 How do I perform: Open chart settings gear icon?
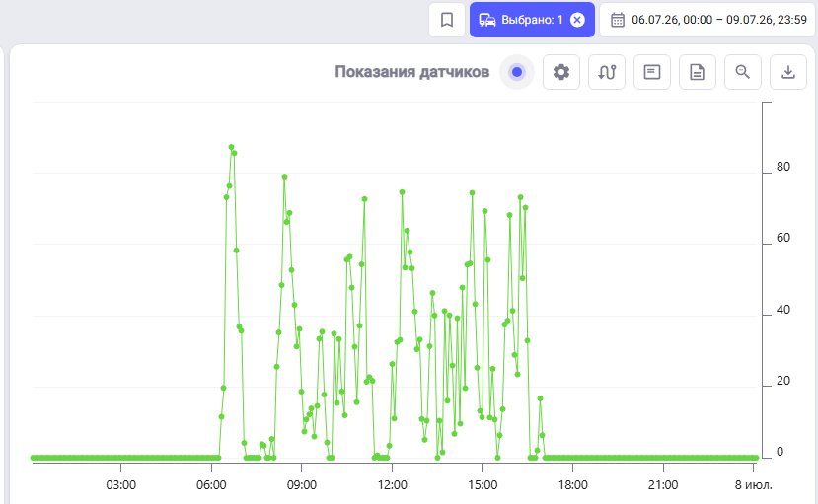(x=561, y=72)
